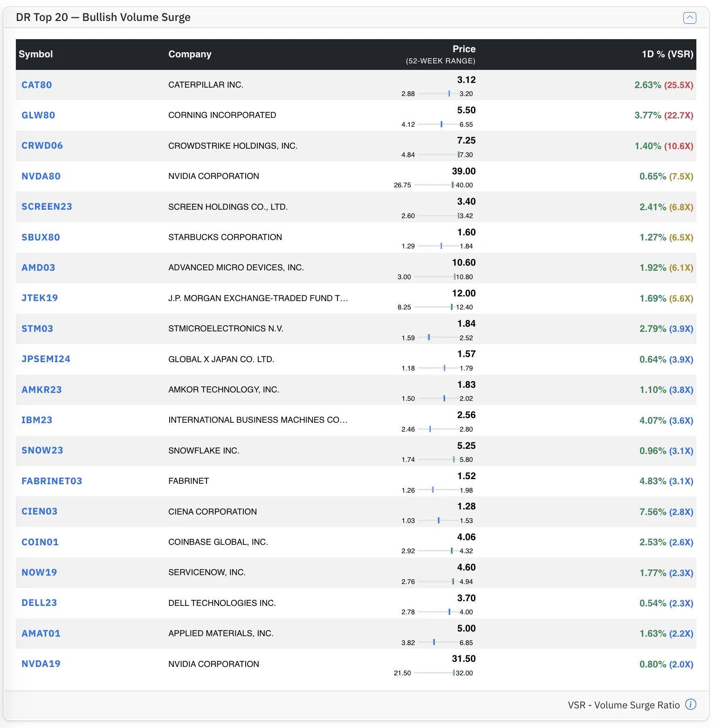Click the 10.60 price for AMD03
The width and height of the screenshot is (715, 728).
(x=464, y=262)
